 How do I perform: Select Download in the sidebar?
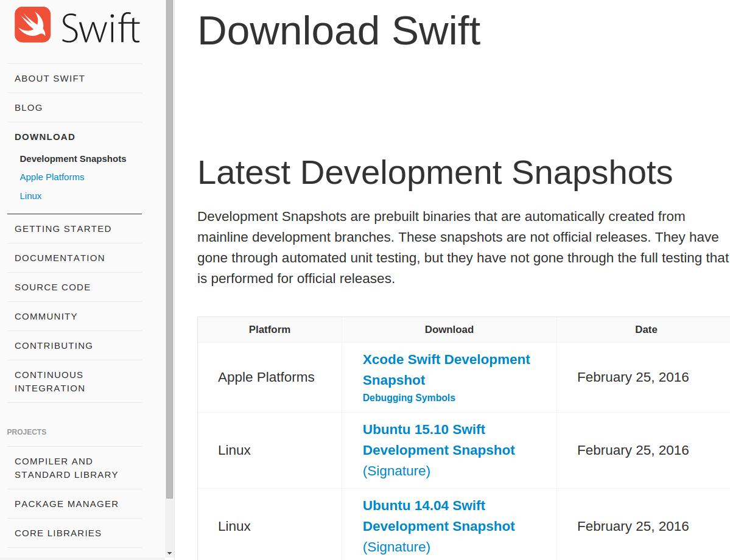44,137
